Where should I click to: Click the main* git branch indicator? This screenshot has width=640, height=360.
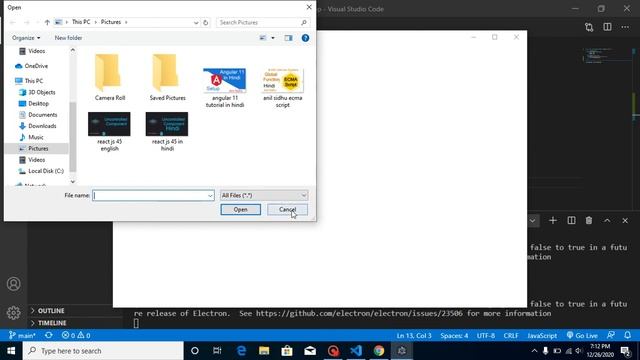[22, 336]
